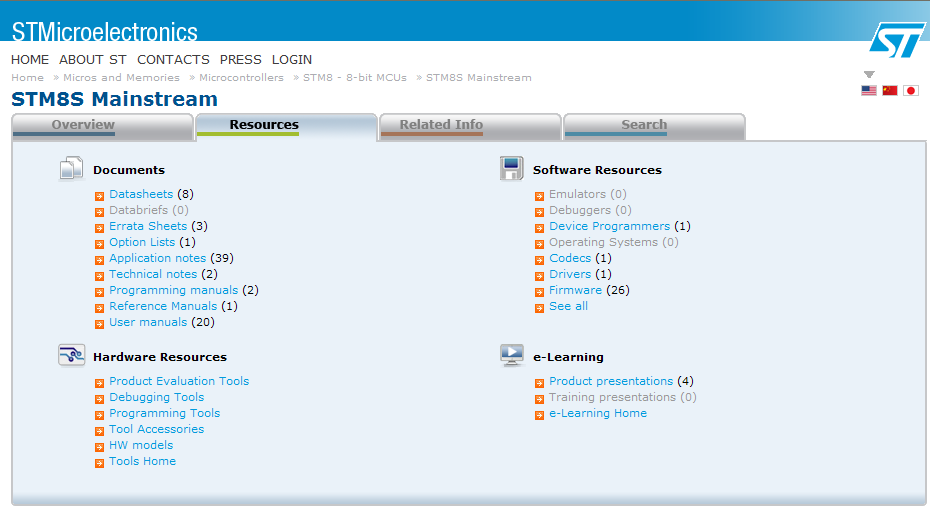Switch to the Overview tab
The width and height of the screenshot is (930, 509).
(x=103, y=126)
